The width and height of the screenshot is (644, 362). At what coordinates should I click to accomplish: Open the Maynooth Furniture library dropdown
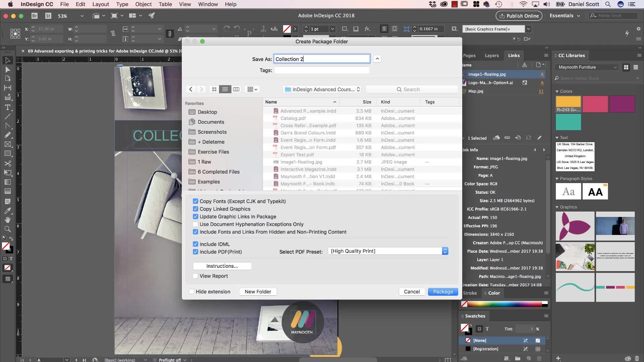(587, 67)
